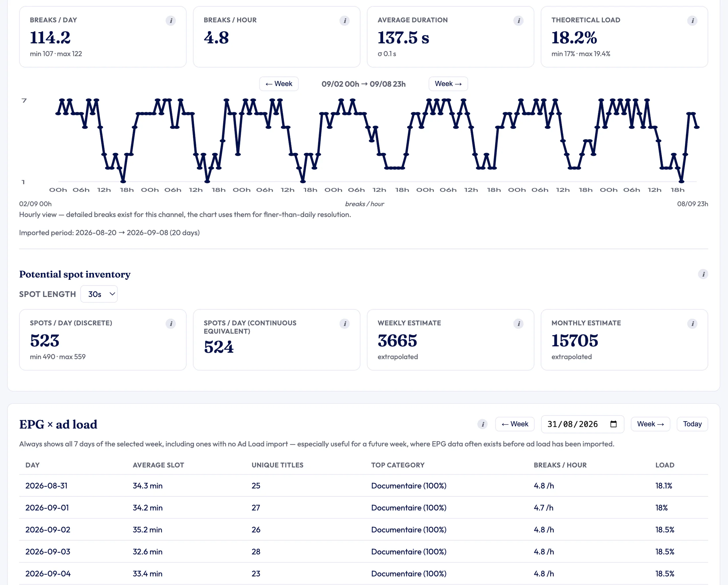This screenshot has width=728, height=585.
Task: Show info for Potential spot inventory section
Action: click(703, 274)
